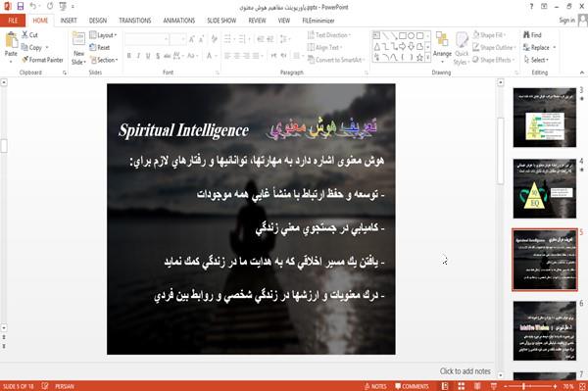Adjust the zoom slider in status bar
This screenshot has height=391, width=588.
click(523, 386)
